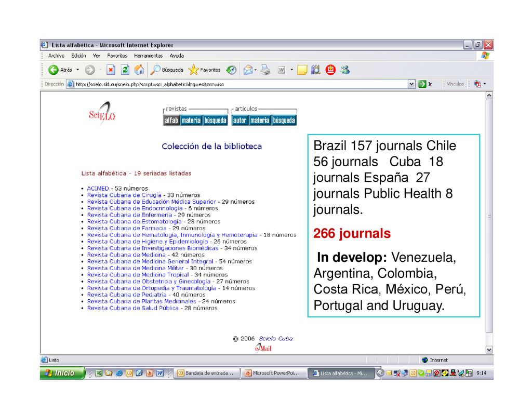Screen dimensions: 532x399
Task: Open Revista Cubana de Estomatología link
Action: (x=135, y=221)
